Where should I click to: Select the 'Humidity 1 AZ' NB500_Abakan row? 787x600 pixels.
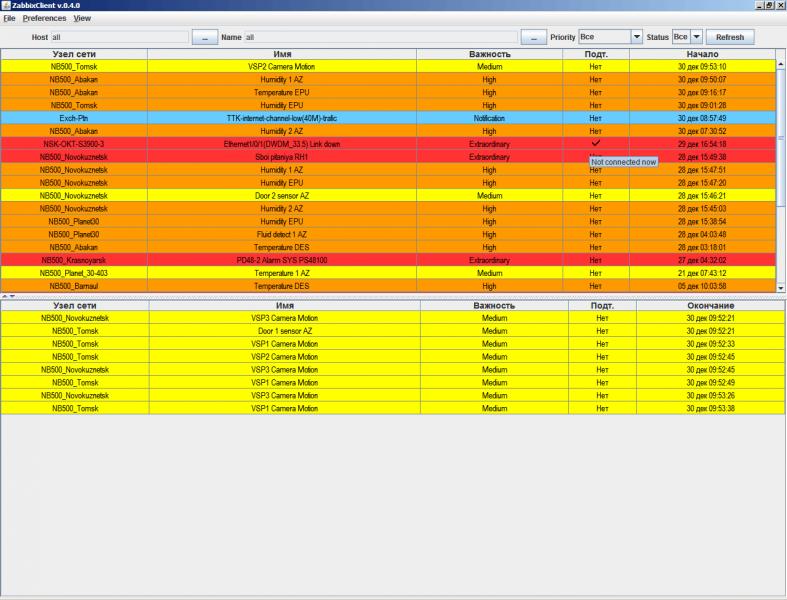coord(388,79)
